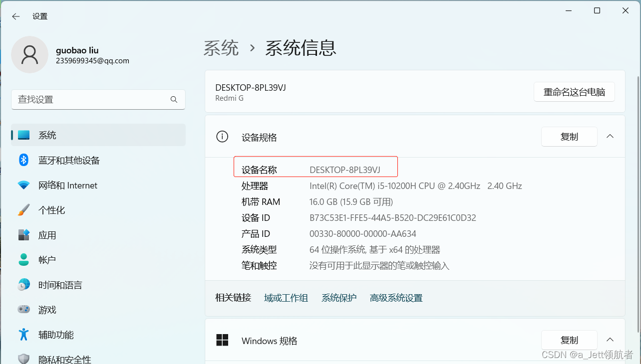Click the 帐户 person icon

pyautogui.click(x=23, y=260)
